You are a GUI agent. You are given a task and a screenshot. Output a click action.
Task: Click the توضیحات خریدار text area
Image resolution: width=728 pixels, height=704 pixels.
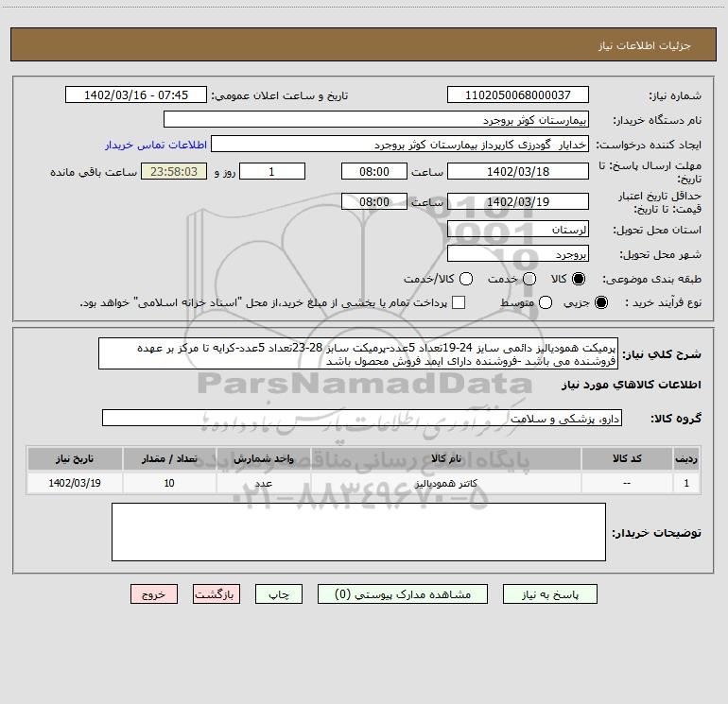[x=358, y=532]
